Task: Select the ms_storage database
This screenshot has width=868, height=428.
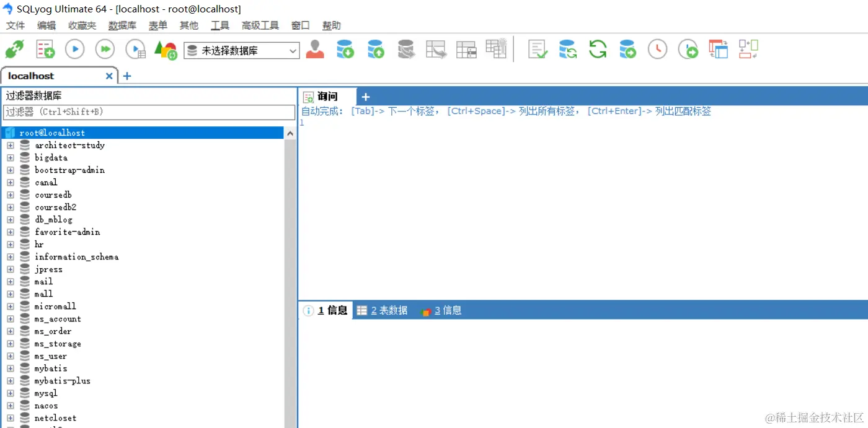Action: [x=58, y=343]
